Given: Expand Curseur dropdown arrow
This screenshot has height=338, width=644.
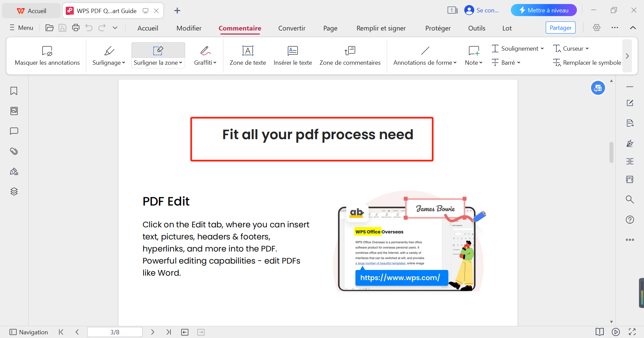Looking at the screenshot, I should point(587,49).
